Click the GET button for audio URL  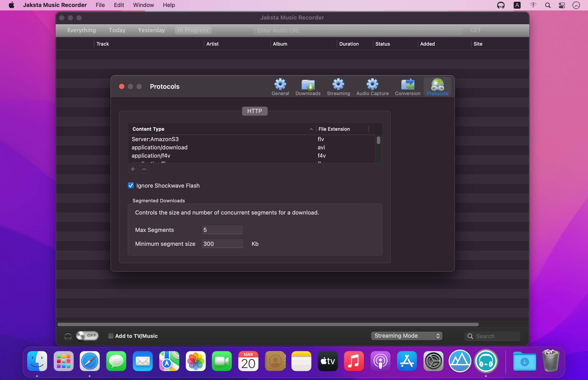click(x=475, y=30)
